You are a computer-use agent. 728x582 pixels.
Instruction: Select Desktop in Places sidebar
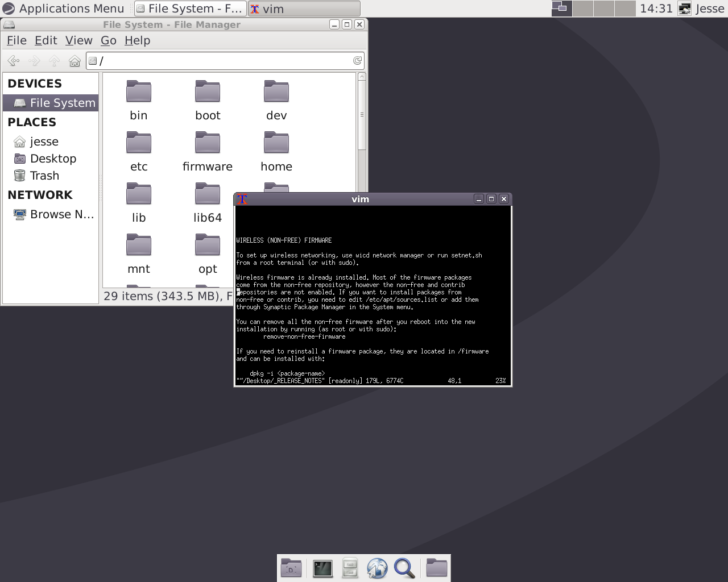(x=51, y=159)
